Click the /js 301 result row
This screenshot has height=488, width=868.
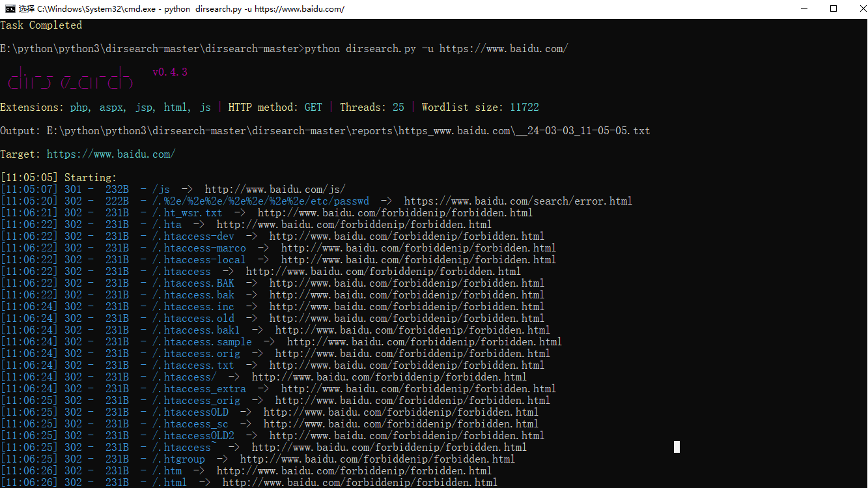click(x=173, y=190)
